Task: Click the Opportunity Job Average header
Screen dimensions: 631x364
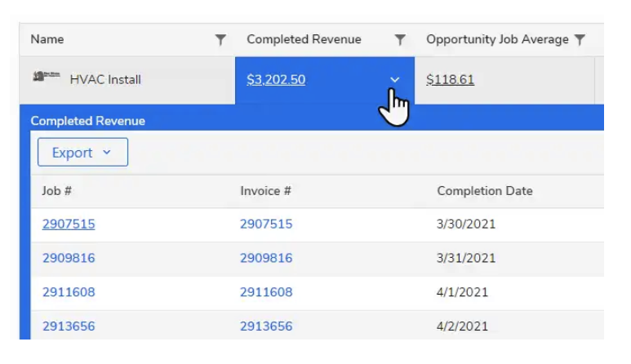Action: [497, 39]
